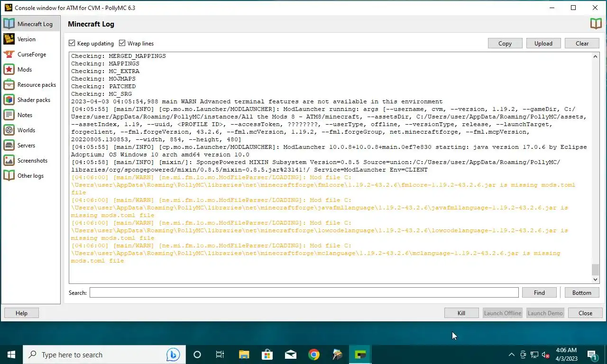Launch Google Chrome from the taskbar
Viewport: 607px width, 364px height.
coord(313,355)
